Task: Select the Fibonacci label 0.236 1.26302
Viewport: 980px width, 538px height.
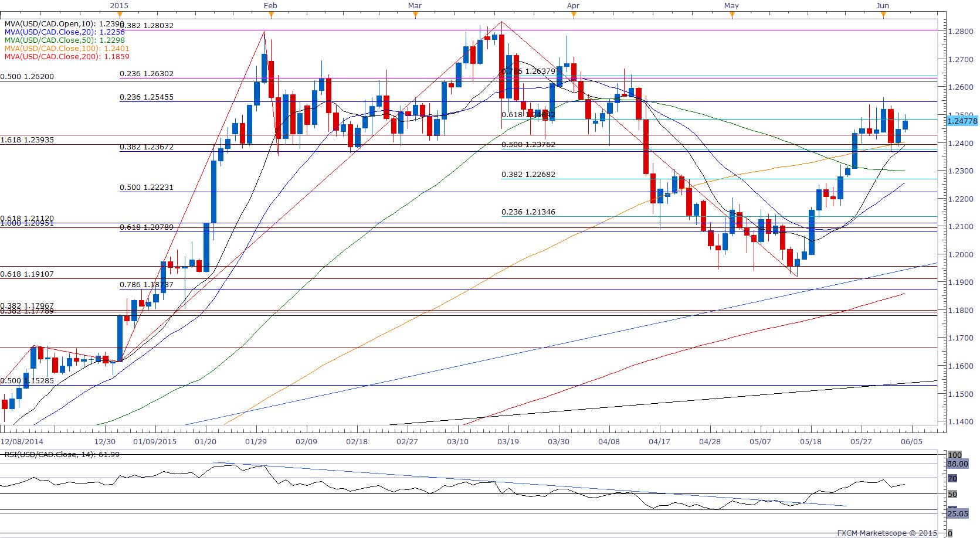Action: click(147, 74)
